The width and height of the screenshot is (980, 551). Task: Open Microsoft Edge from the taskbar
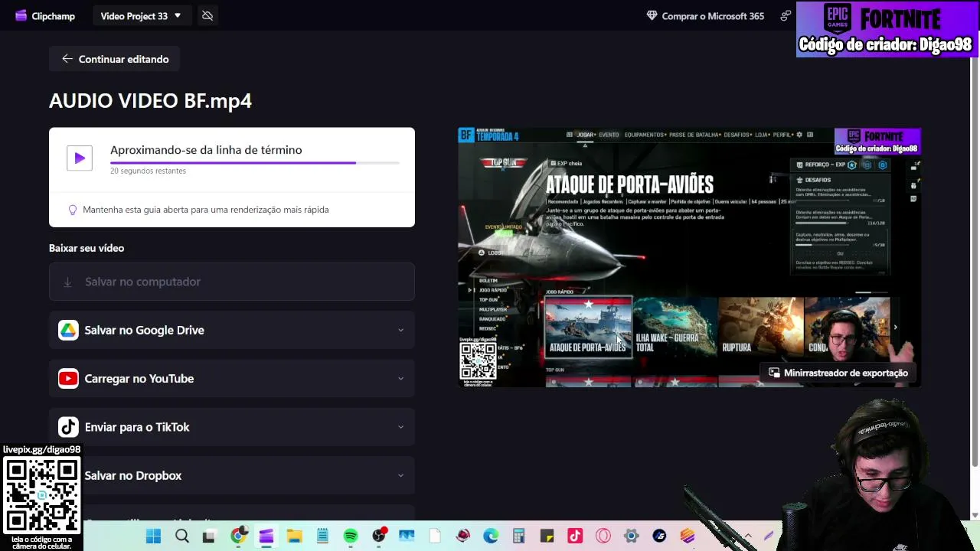click(x=491, y=536)
